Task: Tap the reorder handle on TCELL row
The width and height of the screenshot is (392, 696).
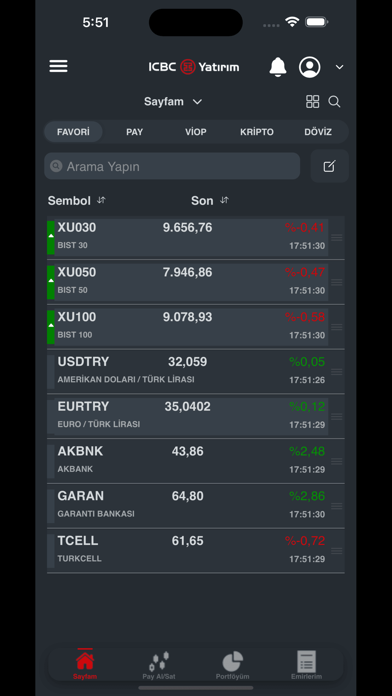Action: (337, 551)
